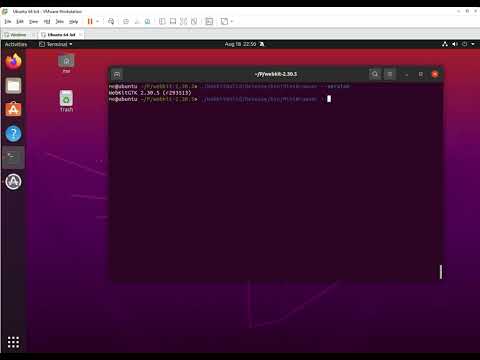Minimize the VMware Workstation window

point(459,11)
